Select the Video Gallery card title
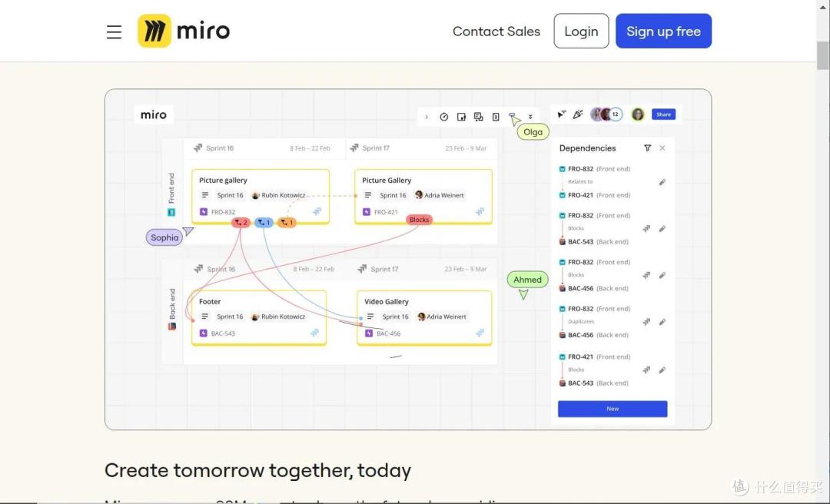Image resolution: width=830 pixels, height=504 pixels. coord(387,301)
